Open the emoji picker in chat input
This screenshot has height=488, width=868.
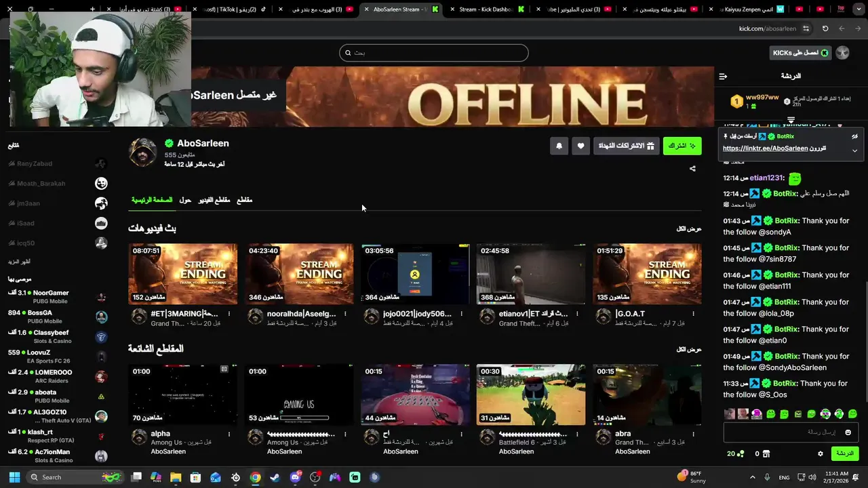(x=848, y=432)
